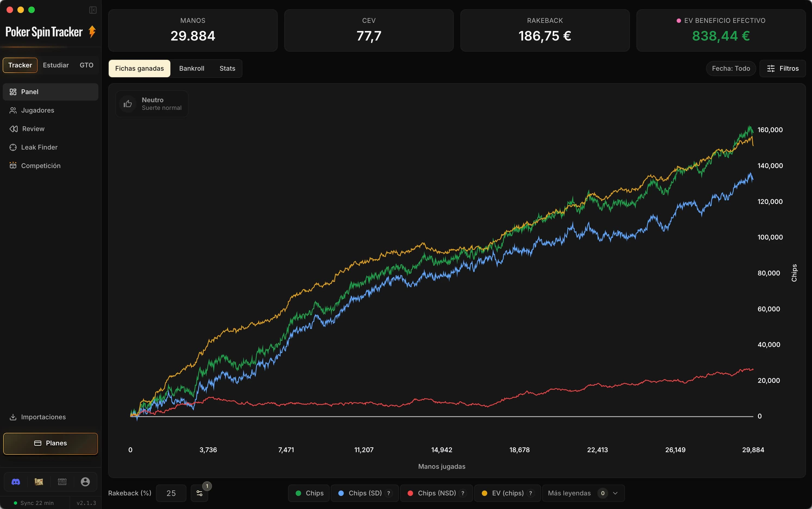The height and width of the screenshot is (509, 812).
Task: Open the treasure chest icon
Action: pos(62,482)
